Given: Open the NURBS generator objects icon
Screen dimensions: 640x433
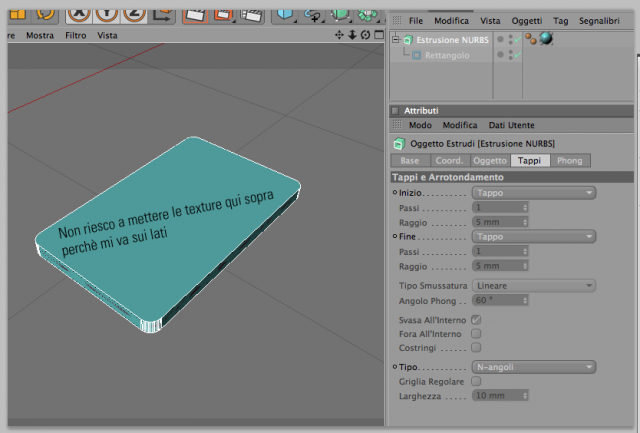Looking at the screenshot, I should (x=340, y=15).
